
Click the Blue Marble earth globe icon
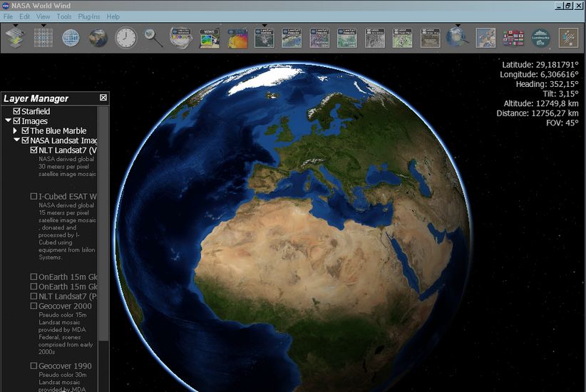pyautogui.click(x=98, y=38)
